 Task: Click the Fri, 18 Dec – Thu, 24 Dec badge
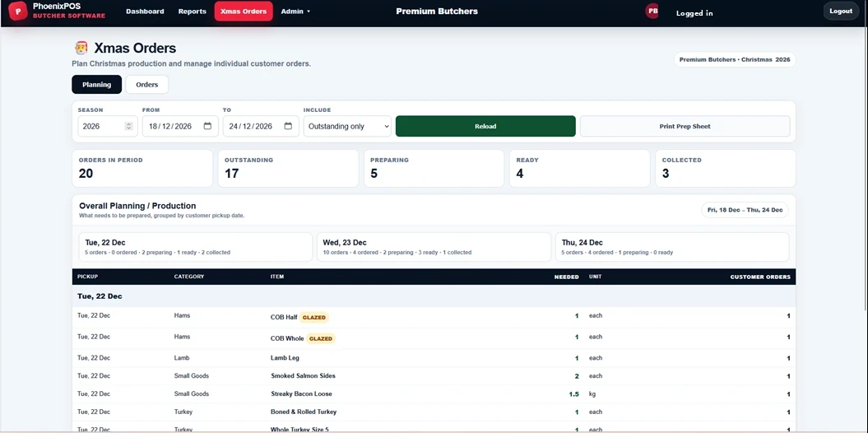pos(745,210)
